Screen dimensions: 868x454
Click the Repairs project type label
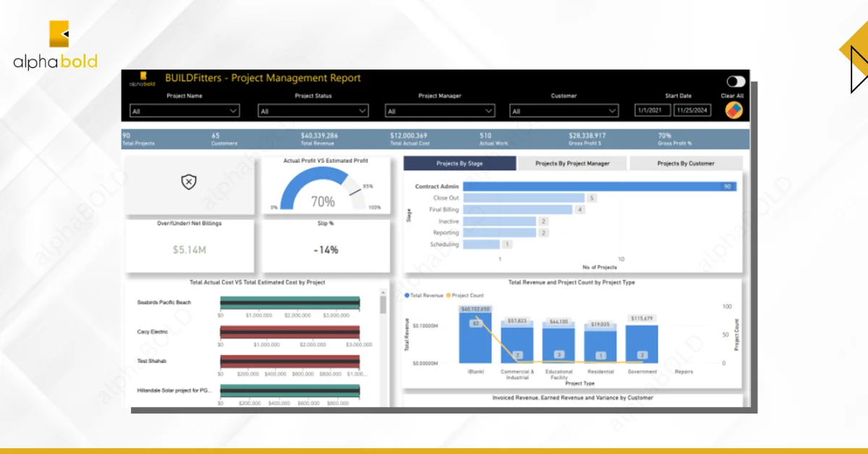[x=684, y=372]
